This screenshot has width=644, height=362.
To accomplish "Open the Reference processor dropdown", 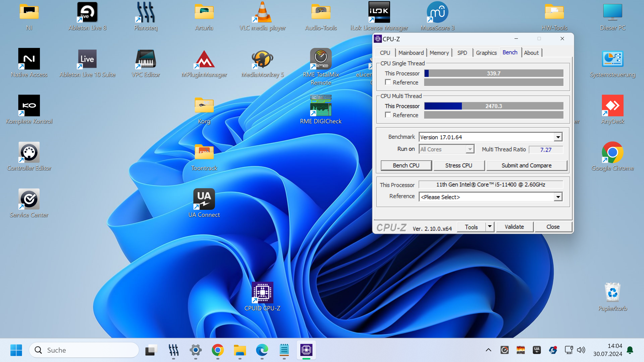I will [x=558, y=197].
